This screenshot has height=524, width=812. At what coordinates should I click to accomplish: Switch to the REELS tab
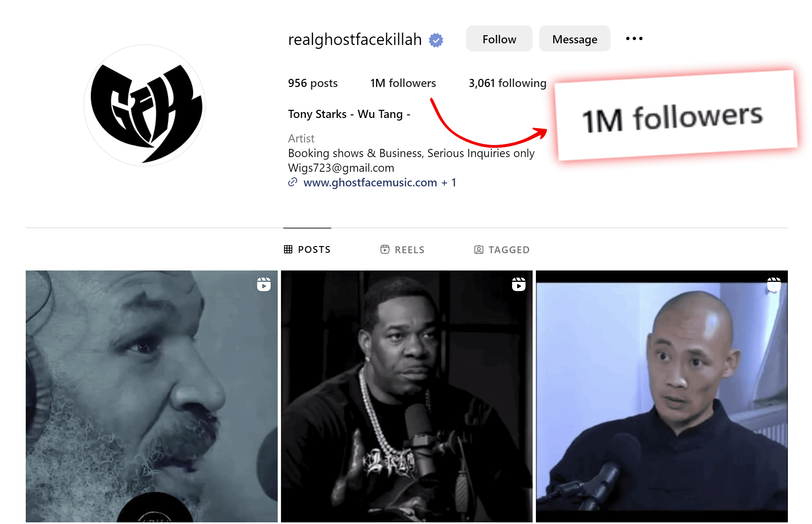[x=402, y=250]
